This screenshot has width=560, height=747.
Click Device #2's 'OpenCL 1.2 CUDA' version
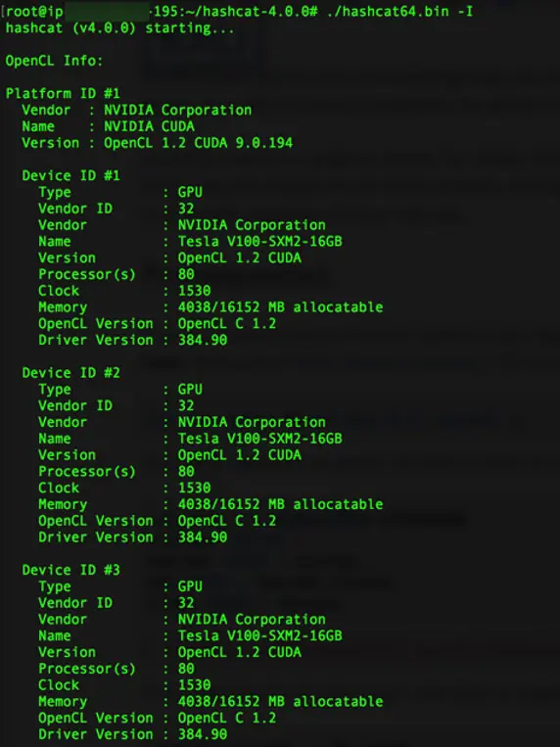(240, 455)
